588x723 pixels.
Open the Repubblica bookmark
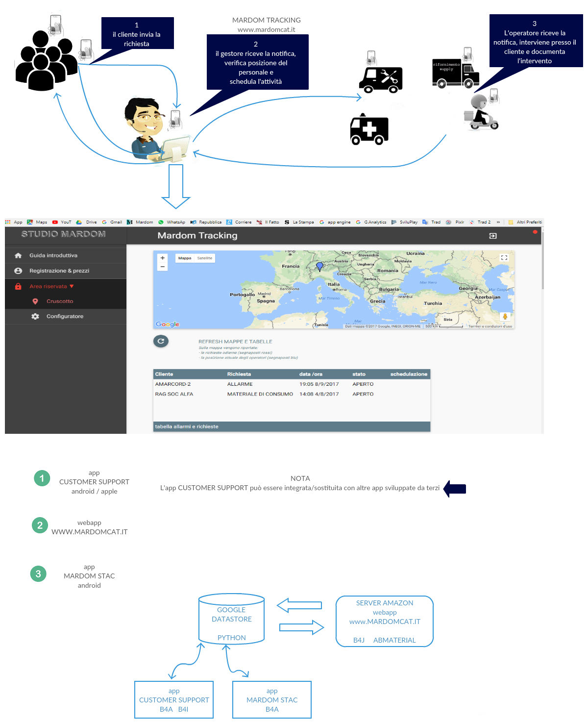pyautogui.click(x=206, y=222)
